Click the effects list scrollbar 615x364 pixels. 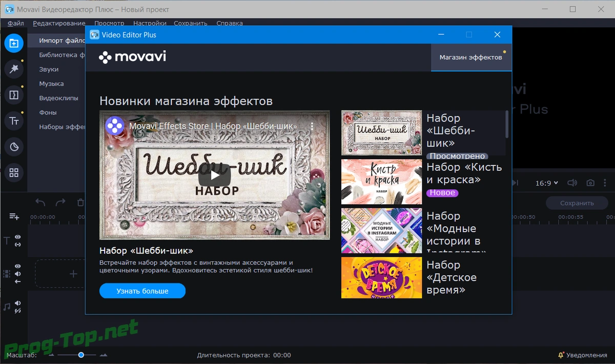507,124
